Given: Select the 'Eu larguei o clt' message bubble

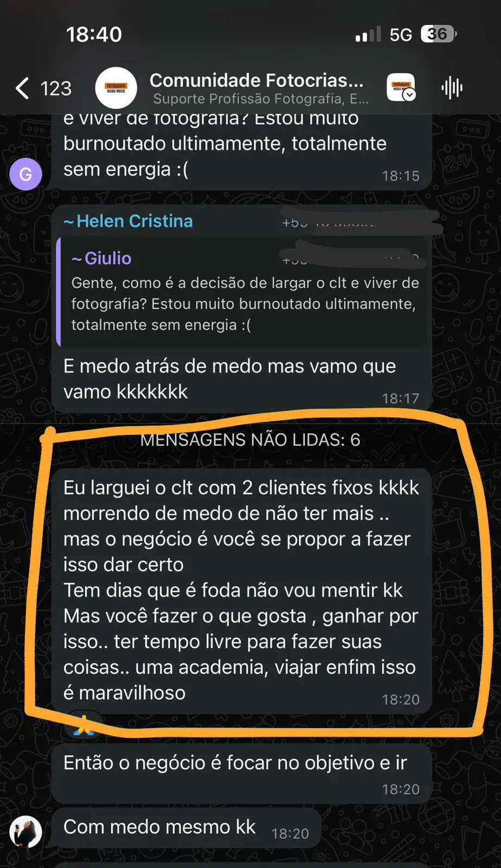Looking at the screenshot, I should click(x=241, y=591).
